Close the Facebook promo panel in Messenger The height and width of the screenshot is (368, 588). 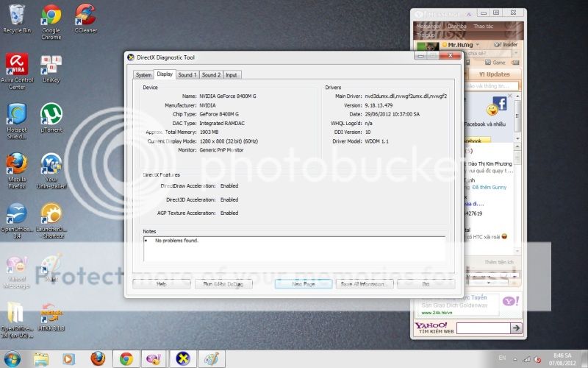[x=509, y=96]
